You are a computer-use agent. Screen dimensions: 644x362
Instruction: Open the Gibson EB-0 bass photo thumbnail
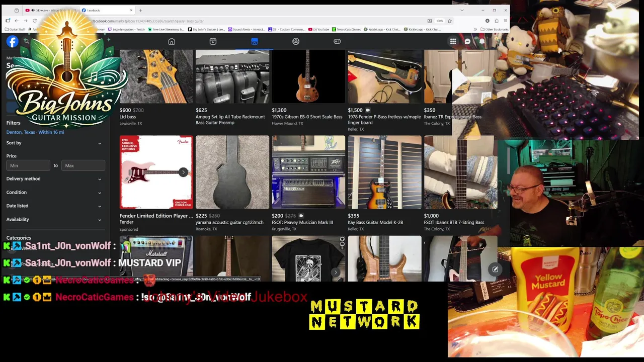point(308,76)
